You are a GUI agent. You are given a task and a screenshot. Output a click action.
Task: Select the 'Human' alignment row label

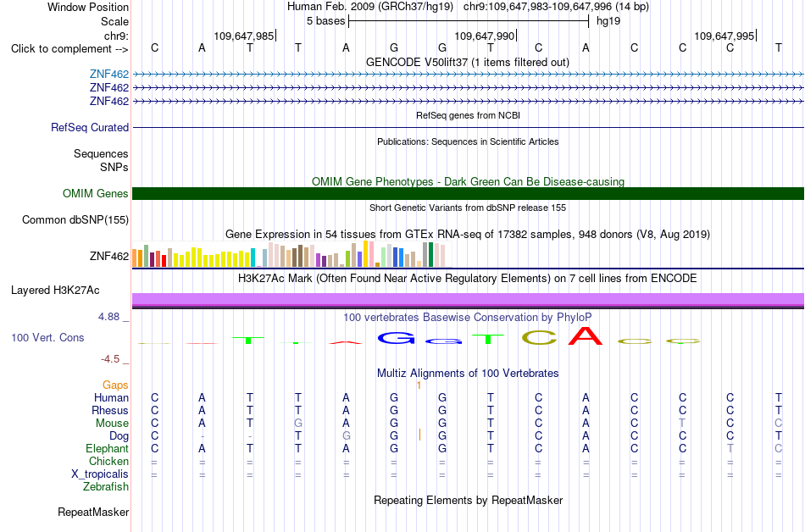pyautogui.click(x=111, y=397)
